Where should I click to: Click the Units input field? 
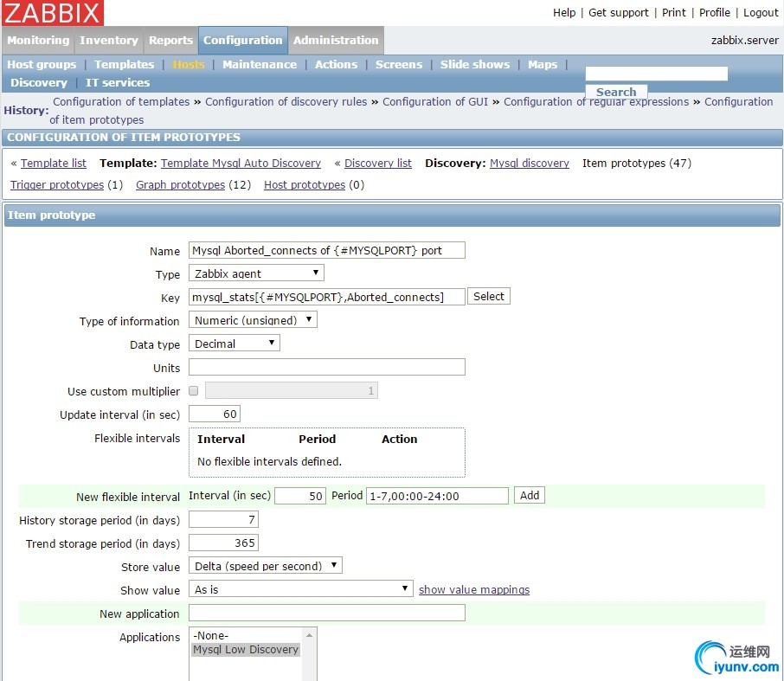click(326, 367)
